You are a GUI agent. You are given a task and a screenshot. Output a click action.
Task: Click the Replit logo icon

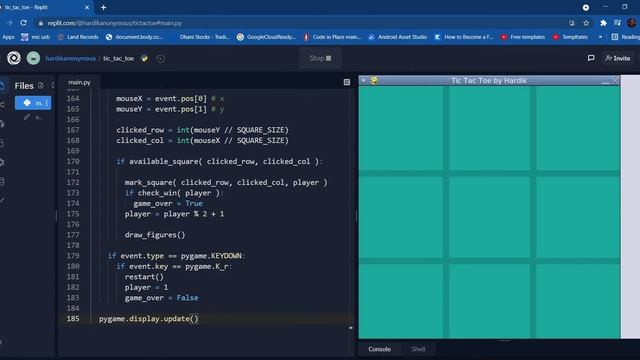pos(13,58)
